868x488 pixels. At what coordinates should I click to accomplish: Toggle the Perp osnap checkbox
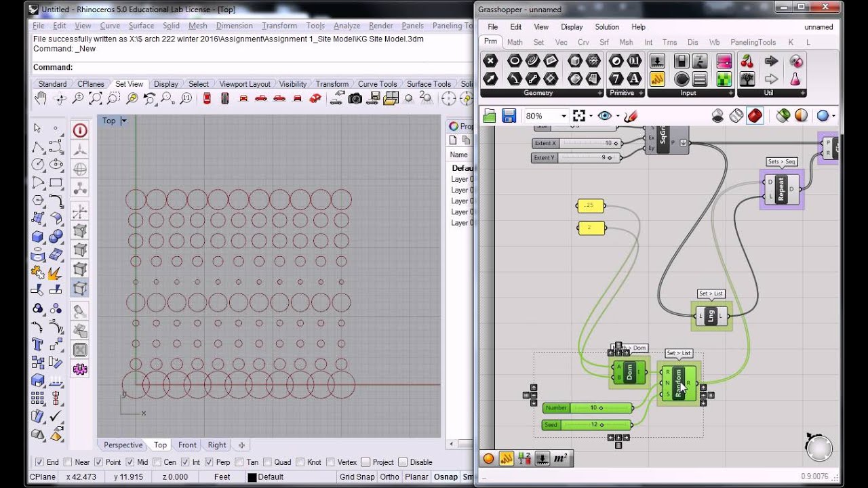point(209,462)
